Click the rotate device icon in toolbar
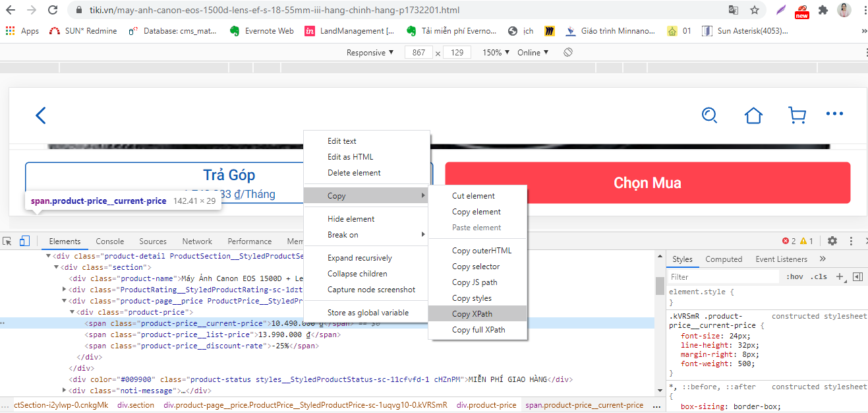This screenshot has width=868, height=413. coord(568,52)
